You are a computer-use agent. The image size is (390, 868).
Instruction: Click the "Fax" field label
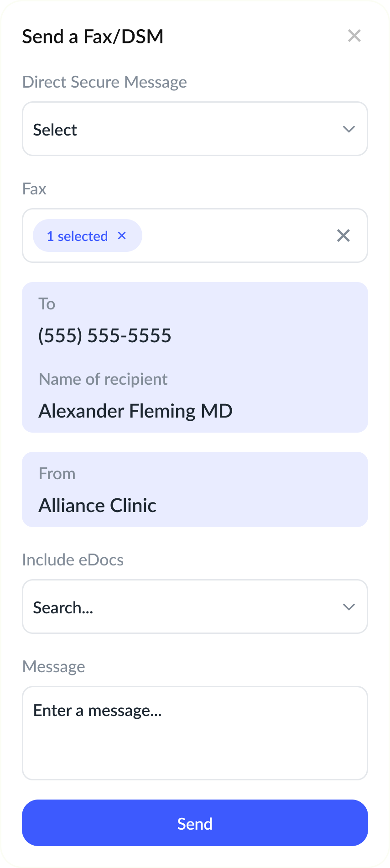tap(34, 189)
